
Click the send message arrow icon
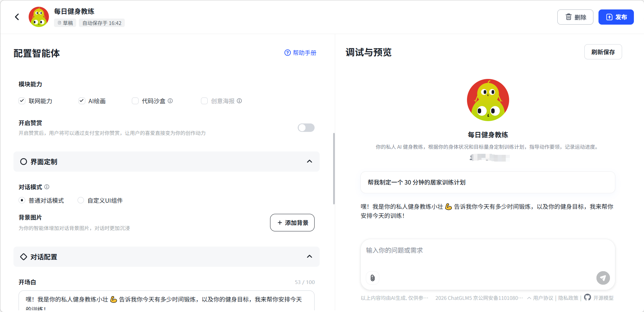click(x=603, y=278)
